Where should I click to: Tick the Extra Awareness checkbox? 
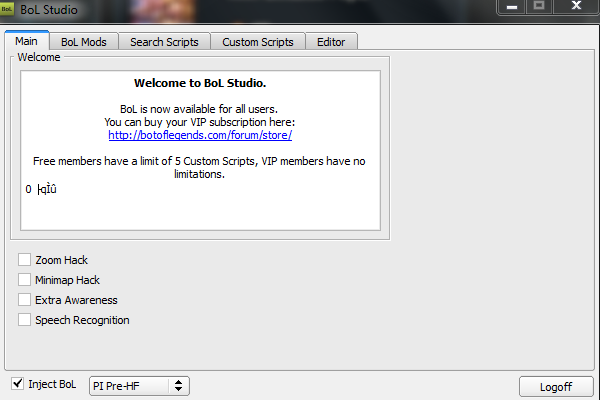tap(24, 299)
